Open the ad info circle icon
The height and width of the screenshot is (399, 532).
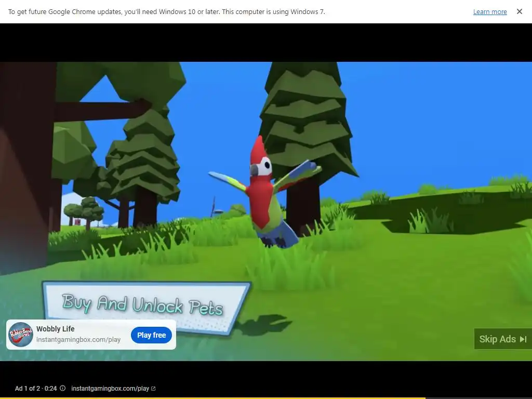pyautogui.click(x=63, y=388)
